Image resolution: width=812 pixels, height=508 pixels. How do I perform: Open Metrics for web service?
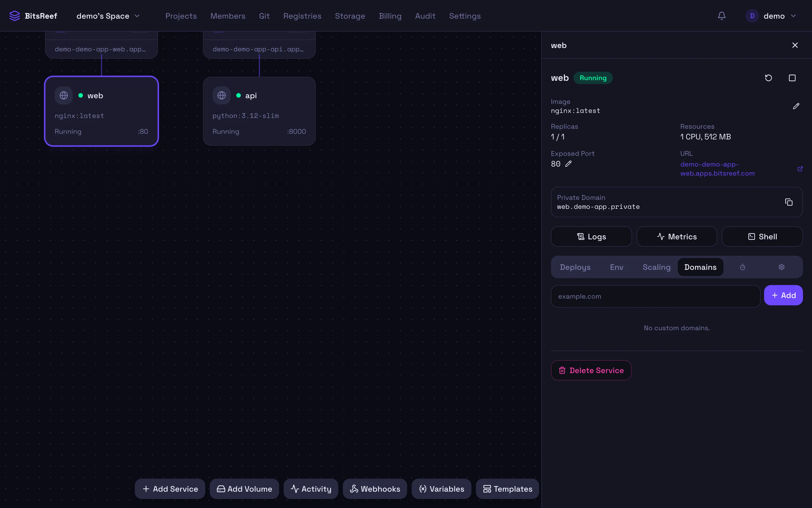click(677, 237)
